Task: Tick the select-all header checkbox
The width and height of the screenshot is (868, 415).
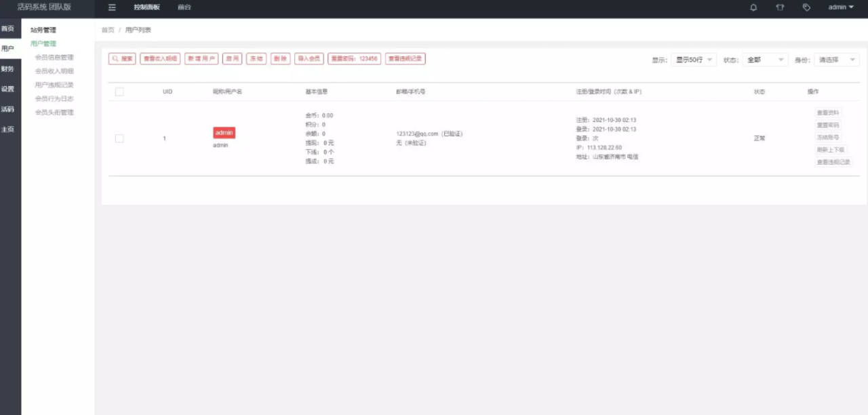Action: tap(119, 92)
